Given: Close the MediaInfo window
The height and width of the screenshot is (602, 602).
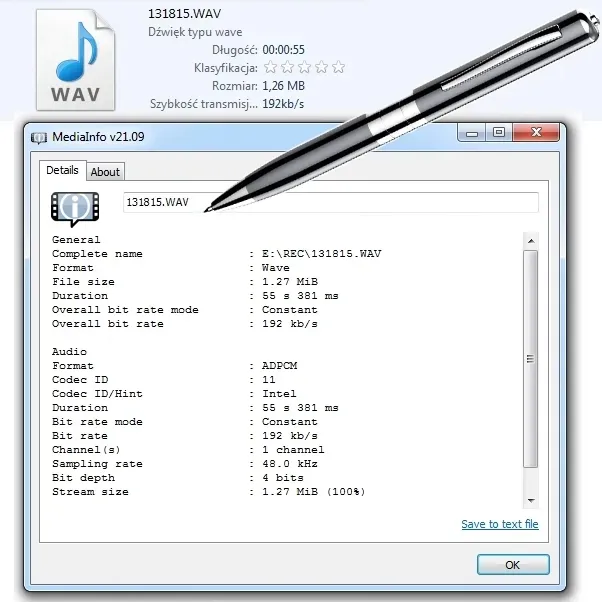Looking at the screenshot, I should (x=536, y=133).
